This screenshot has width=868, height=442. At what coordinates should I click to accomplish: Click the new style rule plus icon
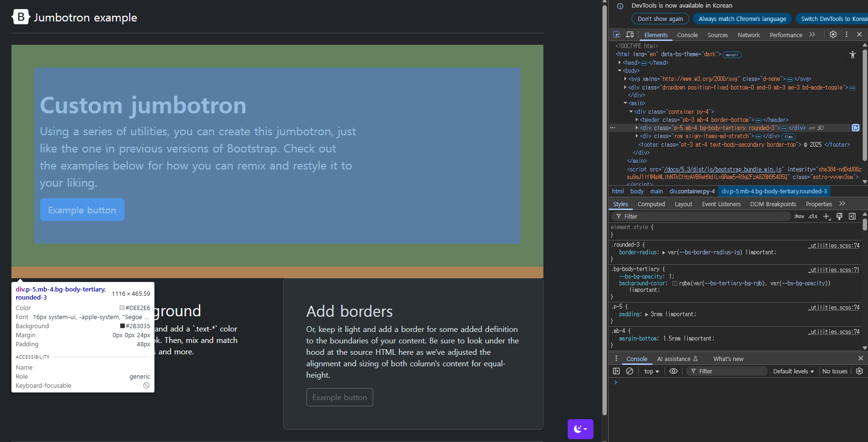[x=827, y=216]
